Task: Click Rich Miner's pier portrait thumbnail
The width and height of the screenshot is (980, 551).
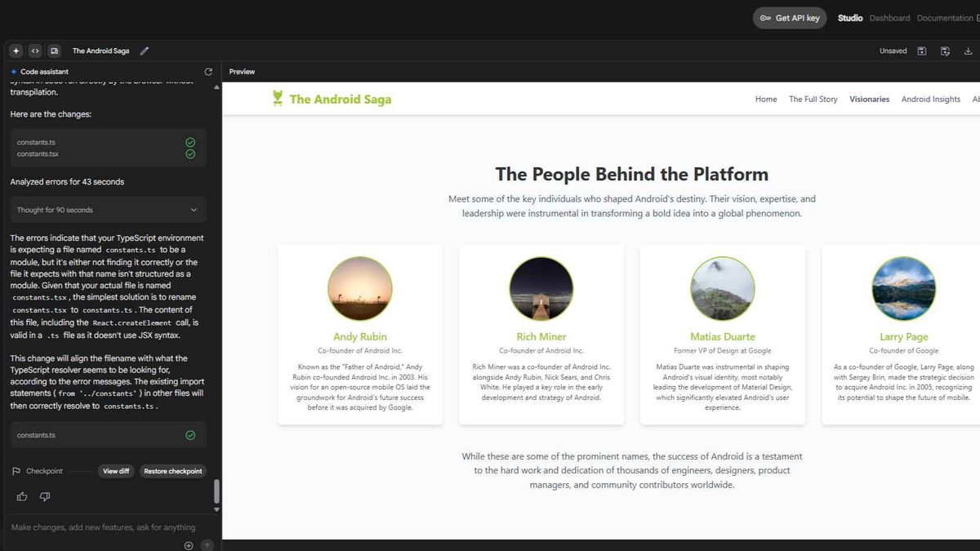Action: (x=541, y=289)
